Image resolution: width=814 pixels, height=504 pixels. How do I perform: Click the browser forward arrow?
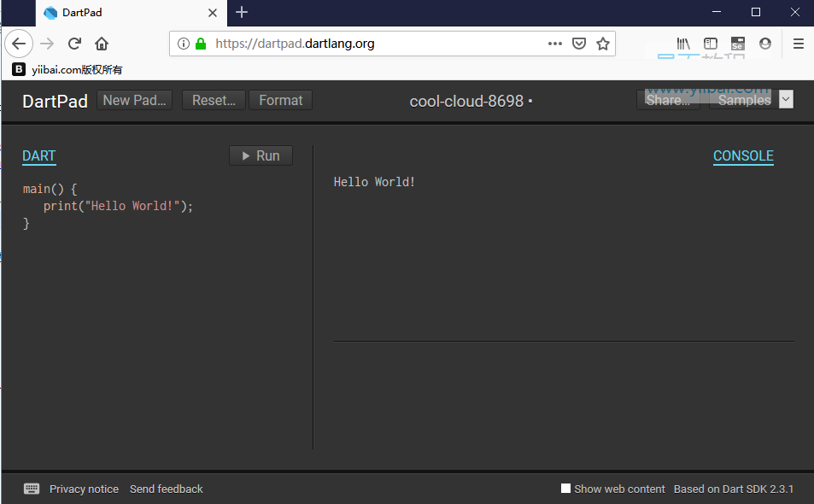click(47, 44)
